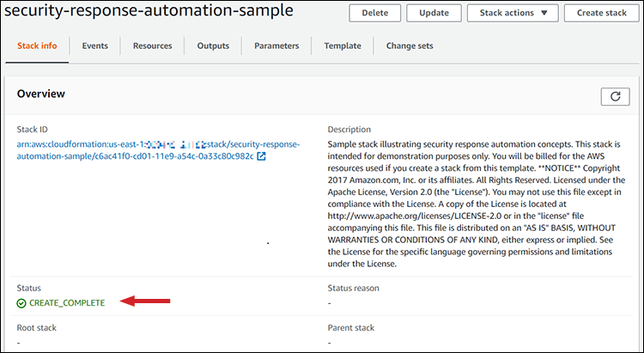Select the Stack info tab
Screen dimensions: 644x353
[37, 46]
